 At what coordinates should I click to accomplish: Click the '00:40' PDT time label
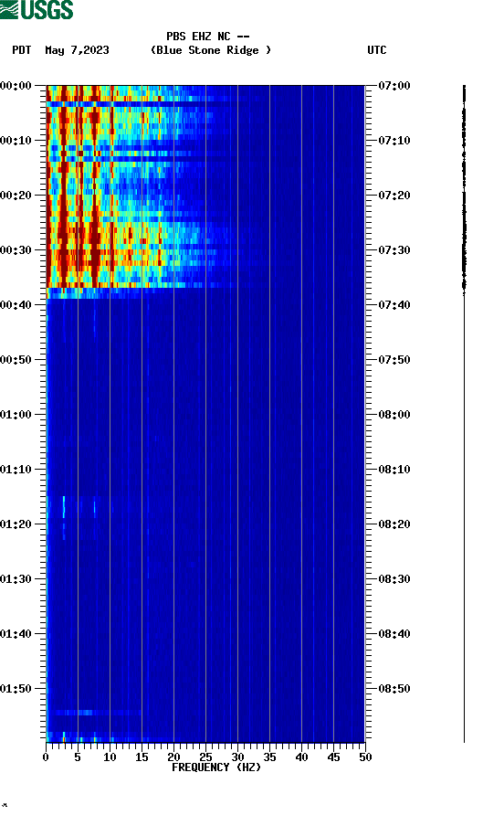pos(16,305)
